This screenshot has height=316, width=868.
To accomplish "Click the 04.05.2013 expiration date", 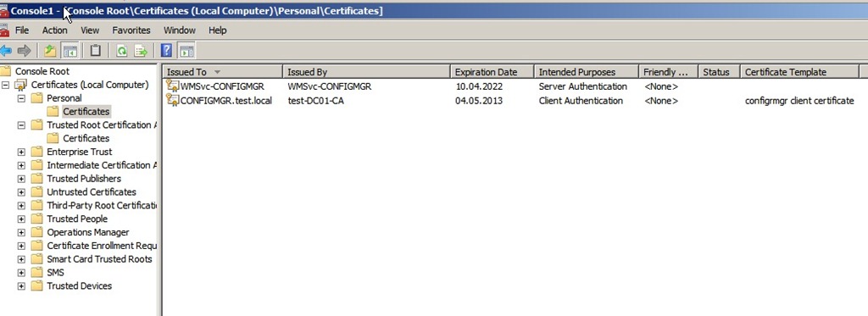I will 478,101.
